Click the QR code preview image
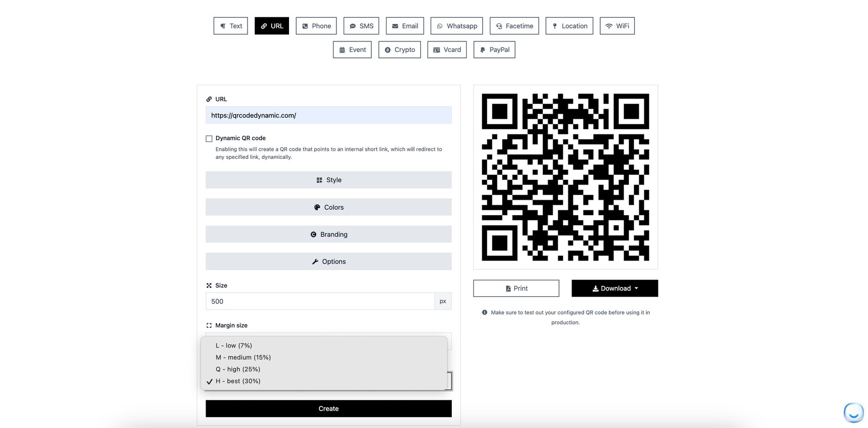Image resolution: width=868 pixels, height=428 pixels. click(566, 177)
